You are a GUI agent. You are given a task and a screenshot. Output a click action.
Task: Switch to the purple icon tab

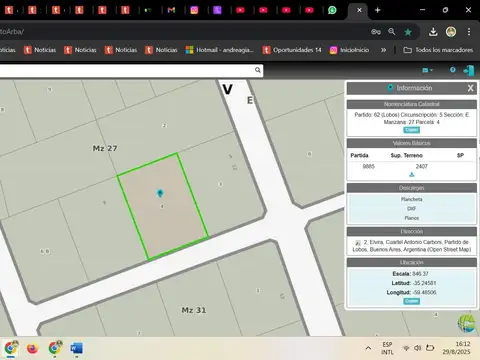click(x=217, y=10)
